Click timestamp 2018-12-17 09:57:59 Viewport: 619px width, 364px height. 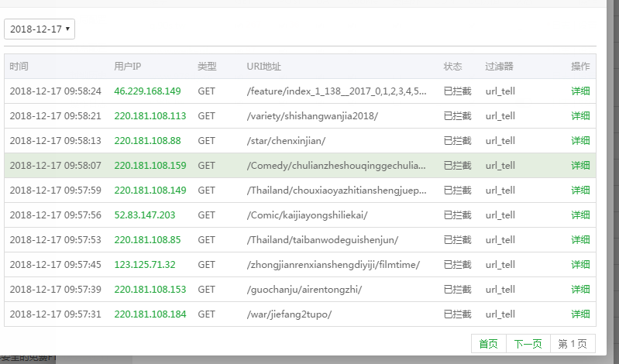tap(56, 191)
